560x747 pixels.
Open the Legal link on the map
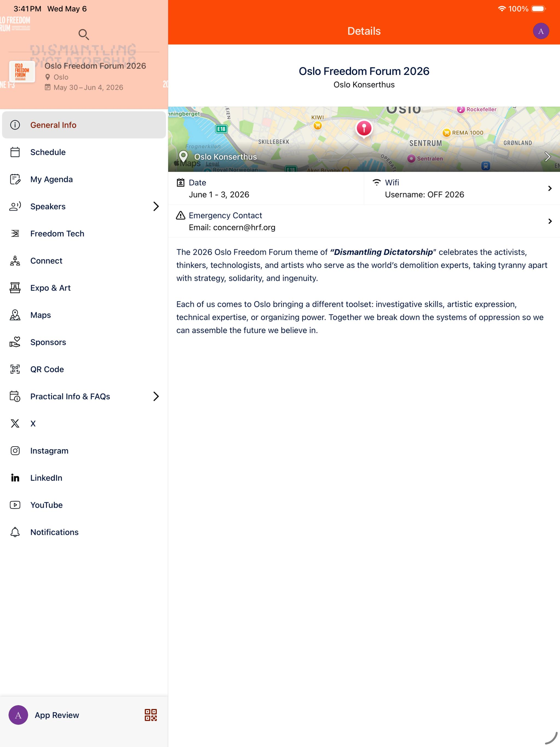pos(212,164)
